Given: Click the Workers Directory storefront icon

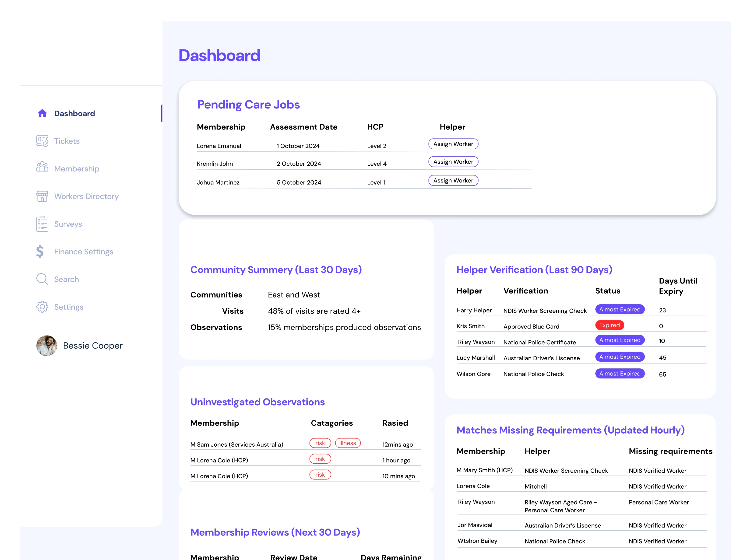Looking at the screenshot, I should pos(42,196).
